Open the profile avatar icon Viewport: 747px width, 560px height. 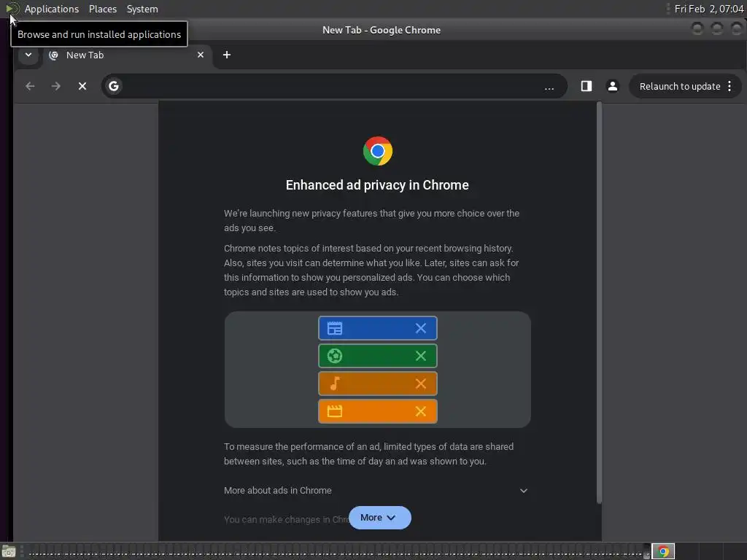click(613, 86)
